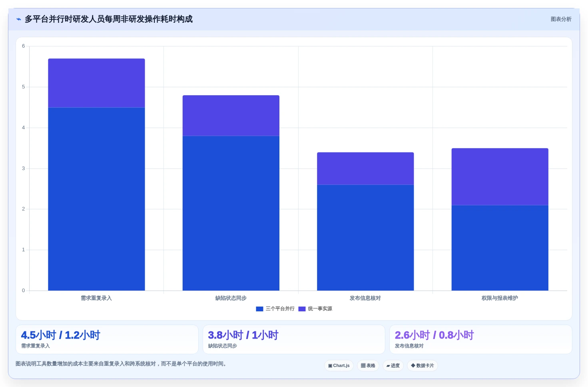Click the 缺陷状态同步 caption in second card
Image resolution: width=588 pixels, height=387 pixels.
[x=223, y=346]
